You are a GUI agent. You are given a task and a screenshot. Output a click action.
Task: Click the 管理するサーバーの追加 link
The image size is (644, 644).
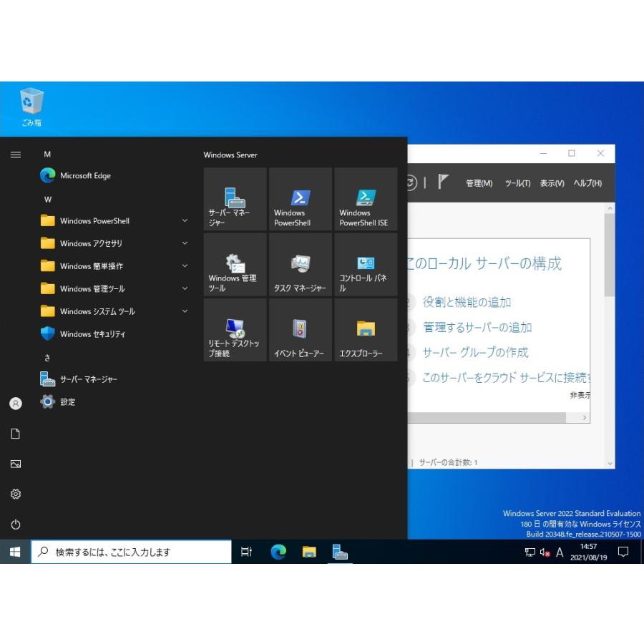click(477, 327)
